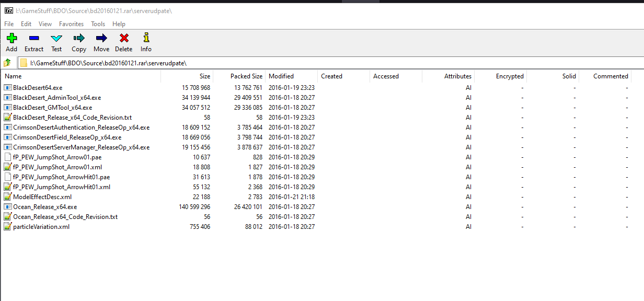Viewport: 644px width, 301px height.
Task: Sort by Accessed column header
Action: 396,76
